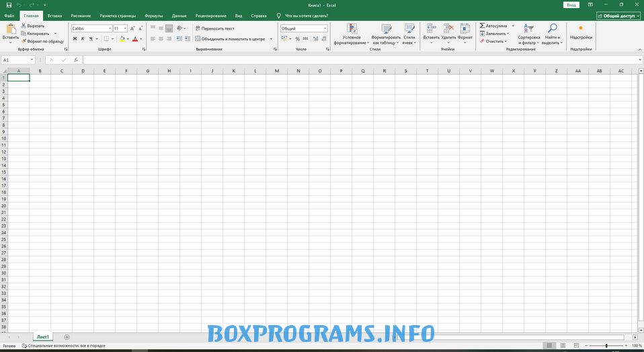This screenshot has width=644, height=352.
Task: Open the Формулы (Formulas) tab
Action: tap(154, 15)
